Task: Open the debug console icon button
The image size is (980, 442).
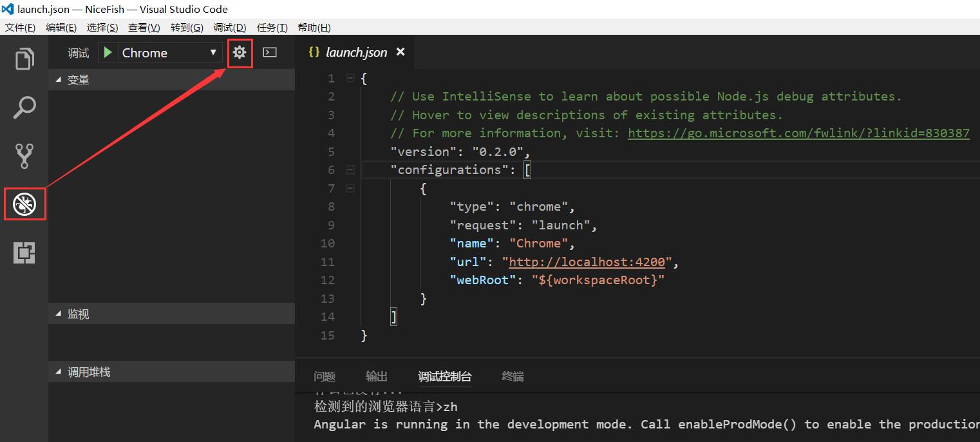Action: pos(270,52)
